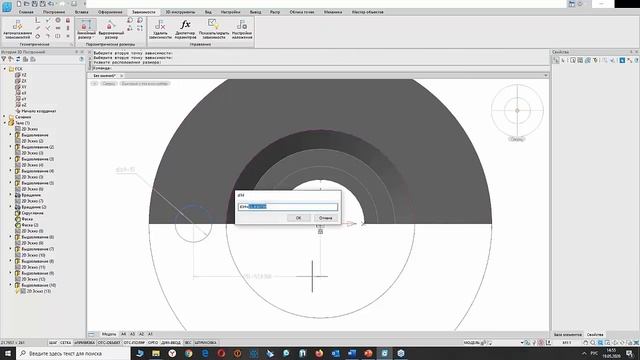Click the radius dimension constraint icon
This screenshot has width=640, height=360.
point(130,20)
